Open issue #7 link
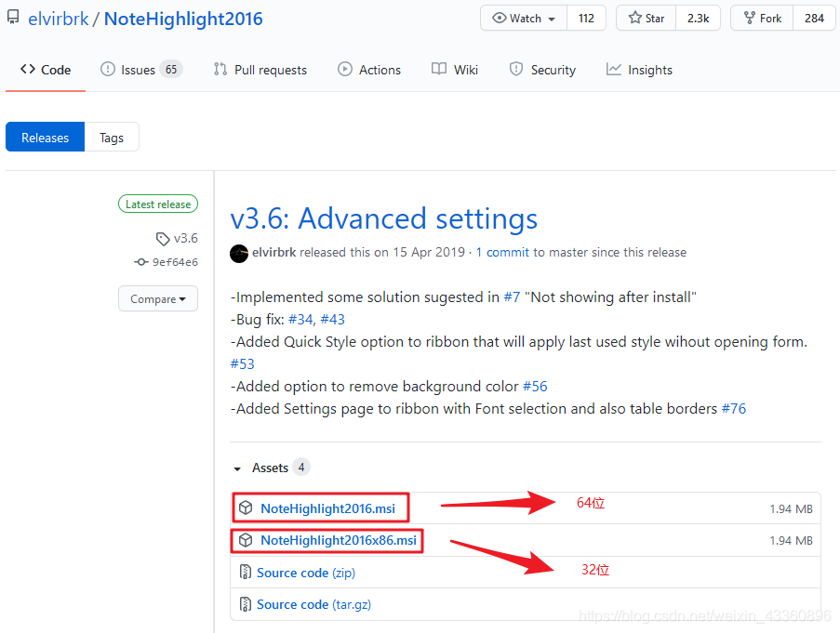Viewport: 840px width, 633px height. click(512, 297)
